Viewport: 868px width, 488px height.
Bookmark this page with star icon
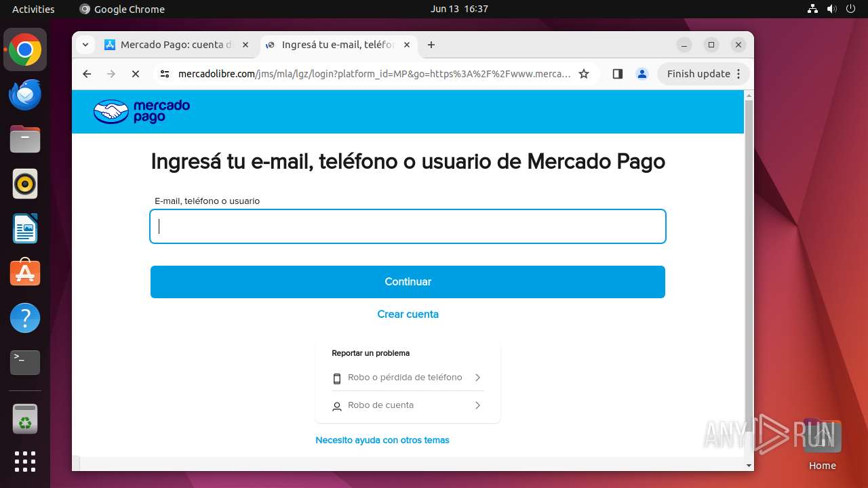[584, 74]
